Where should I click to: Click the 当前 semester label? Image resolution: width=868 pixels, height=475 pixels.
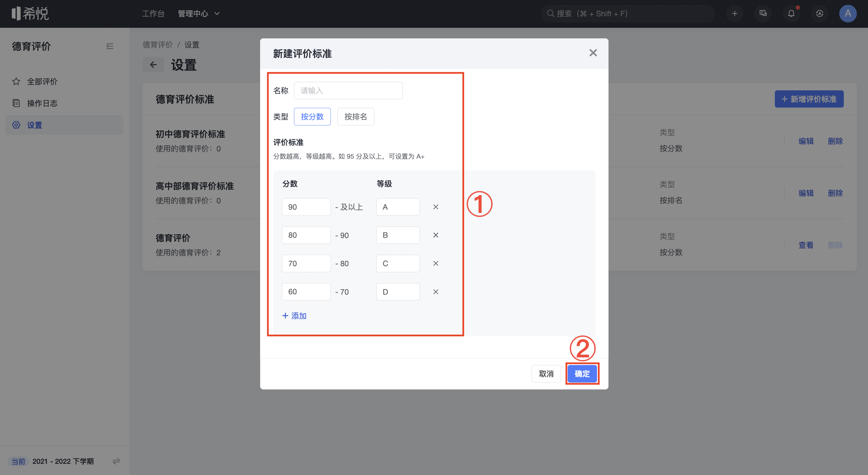(x=18, y=461)
